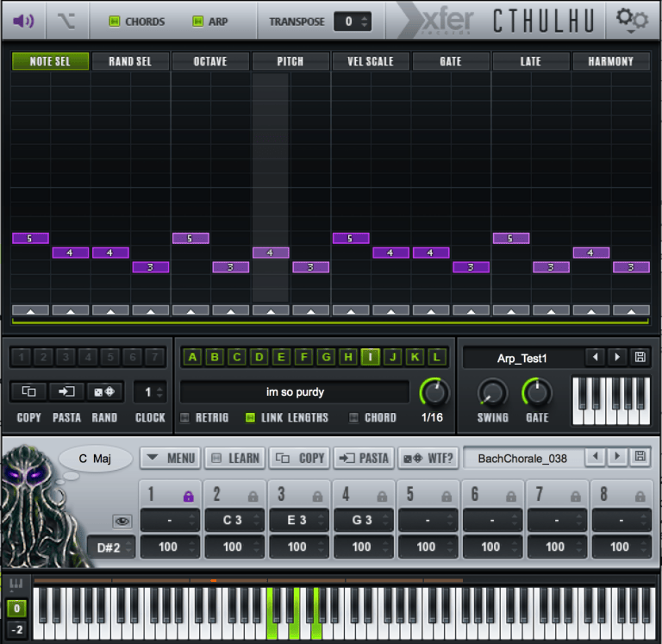Click the LEARN button
The height and width of the screenshot is (644, 662).
pyautogui.click(x=235, y=458)
